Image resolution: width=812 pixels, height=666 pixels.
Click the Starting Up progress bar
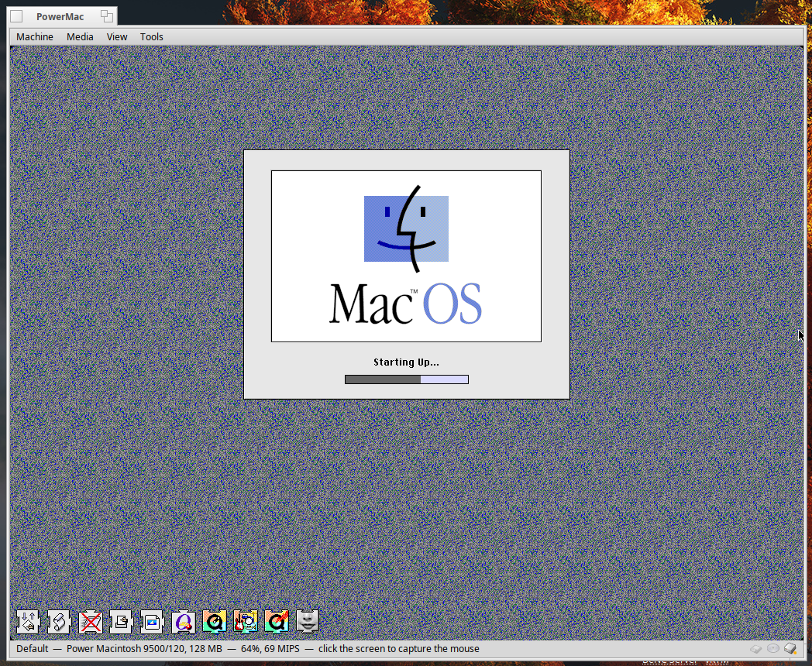[x=407, y=379]
